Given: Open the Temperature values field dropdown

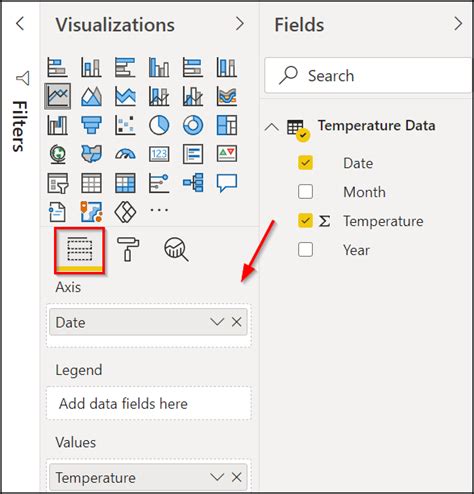Looking at the screenshot, I should pyautogui.click(x=217, y=477).
